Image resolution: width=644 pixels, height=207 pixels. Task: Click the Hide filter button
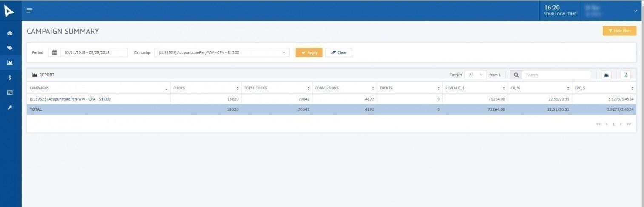click(619, 31)
